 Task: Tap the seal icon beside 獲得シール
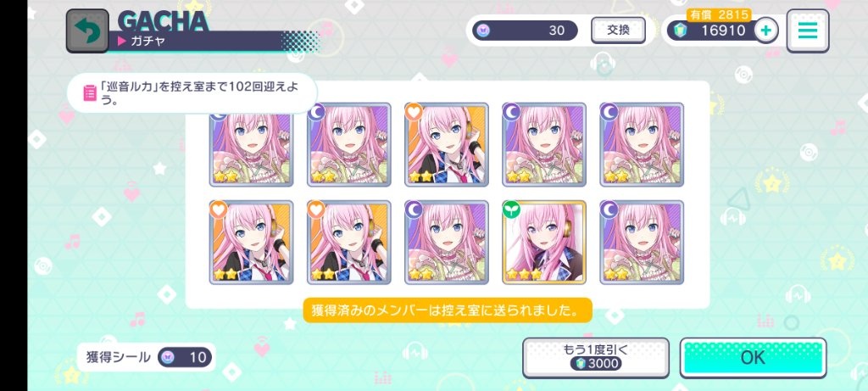pos(169,357)
